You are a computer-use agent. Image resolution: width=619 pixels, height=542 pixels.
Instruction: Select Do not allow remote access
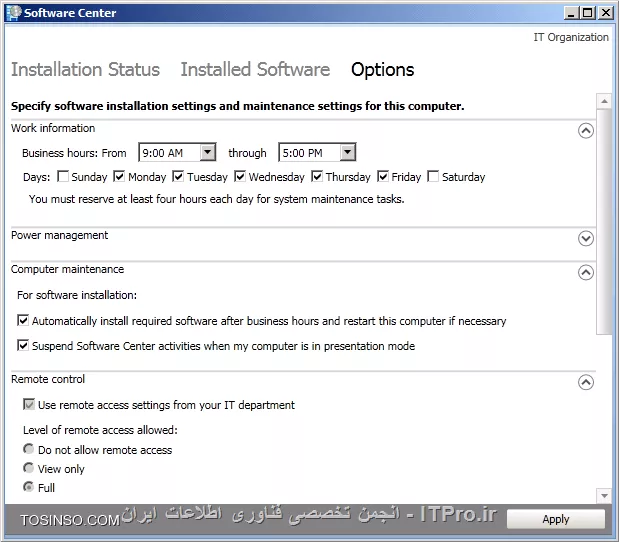pyautogui.click(x=28, y=449)
